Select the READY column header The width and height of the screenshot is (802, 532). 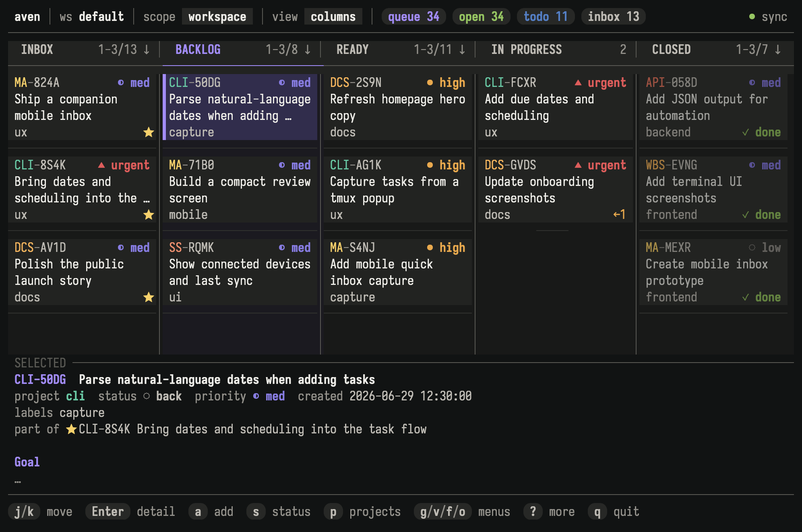click(x=353, y=49)
